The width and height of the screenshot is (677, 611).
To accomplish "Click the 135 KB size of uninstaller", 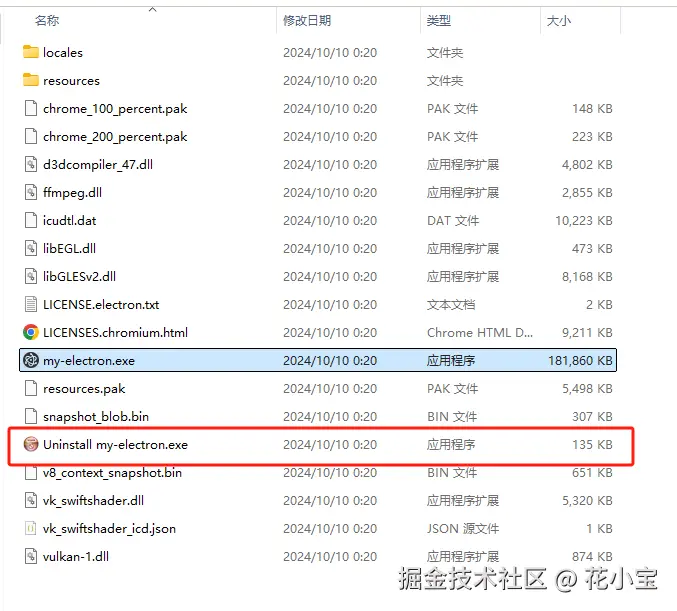I will point(592,445).
